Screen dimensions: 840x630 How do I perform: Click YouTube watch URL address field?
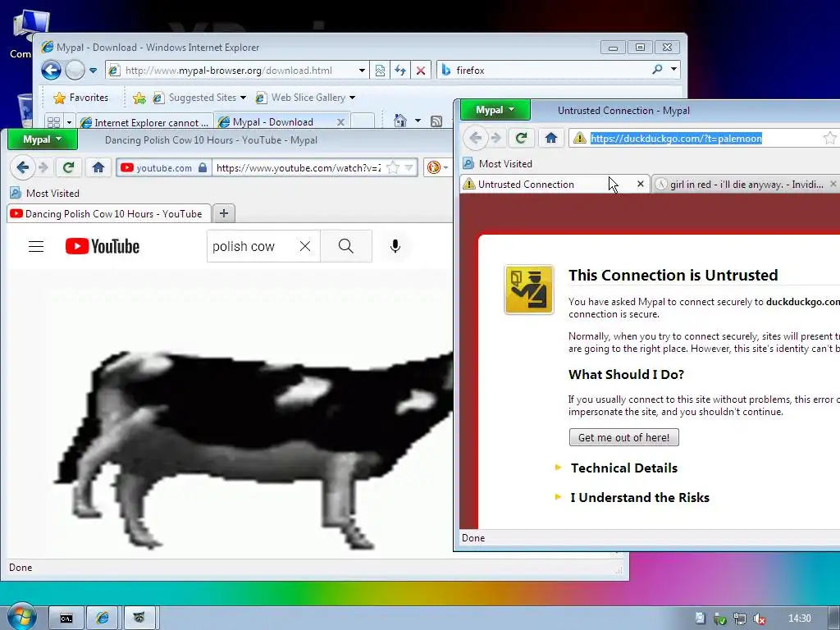coord(299,167)
